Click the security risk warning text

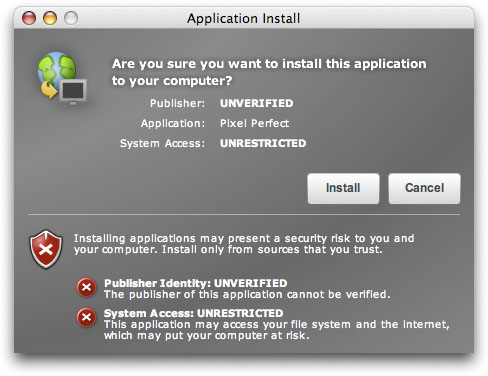(244, 244)
